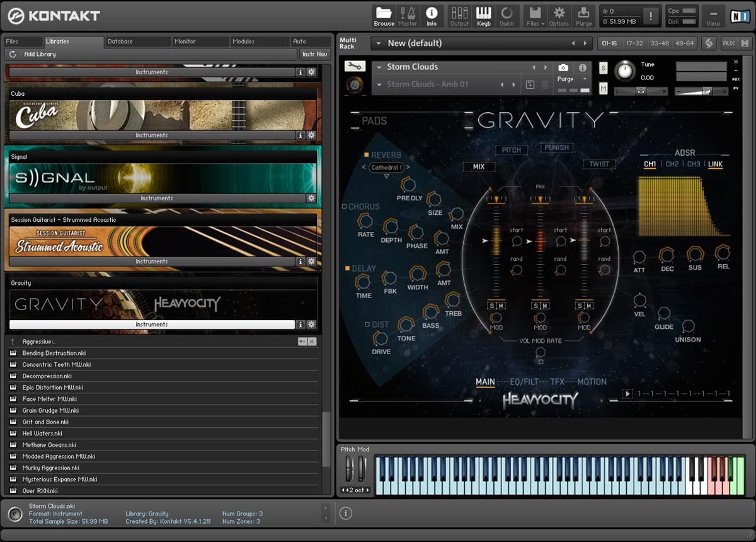Image resolution: width=756 pixels, height=542 pixels.
Task: Select Hell Waters.nki in the list
Action: [x=42, y=434]
